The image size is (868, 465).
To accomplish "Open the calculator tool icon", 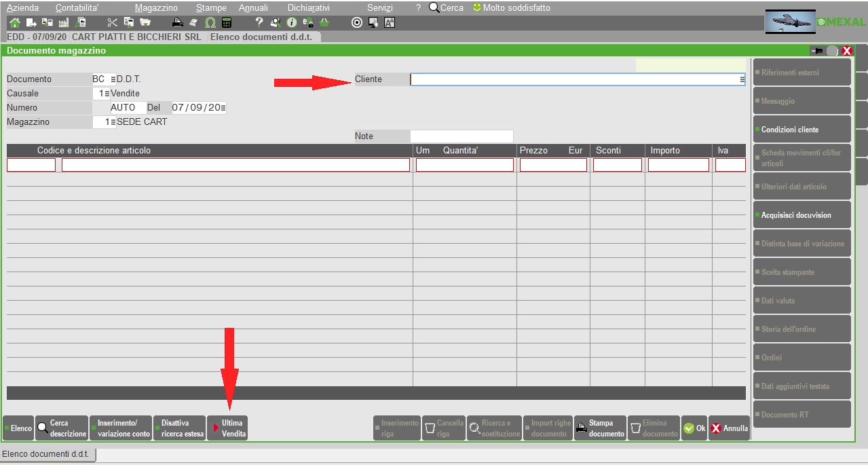I will [x=227, y=22].
